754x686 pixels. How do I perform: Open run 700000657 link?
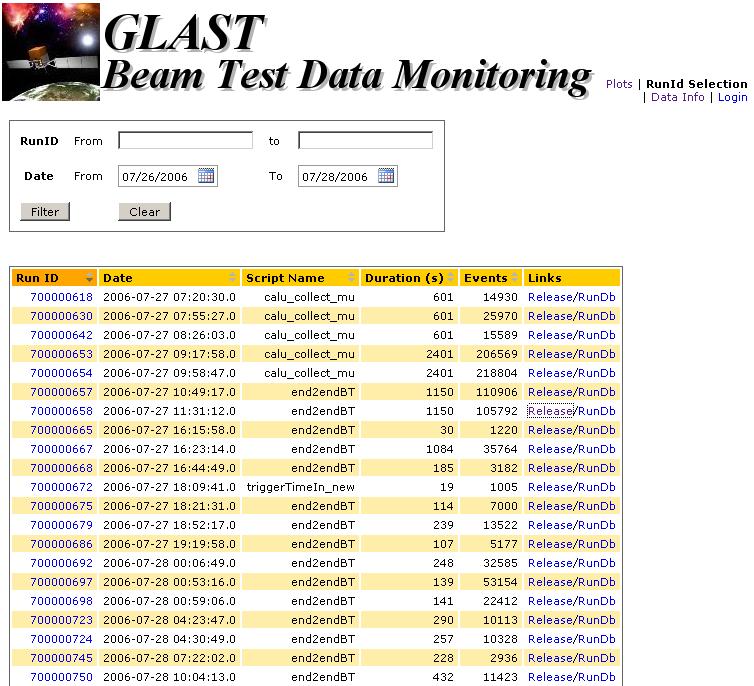62,392
